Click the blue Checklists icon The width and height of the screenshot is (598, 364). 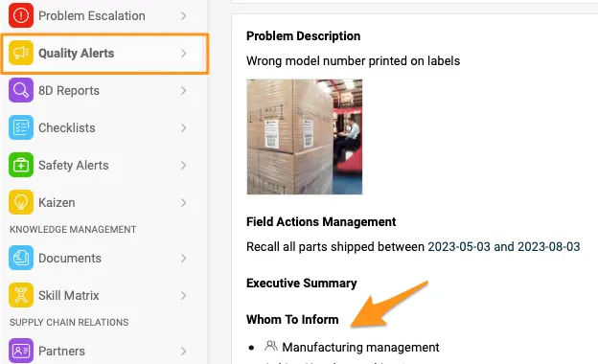(x=21, y=127)
